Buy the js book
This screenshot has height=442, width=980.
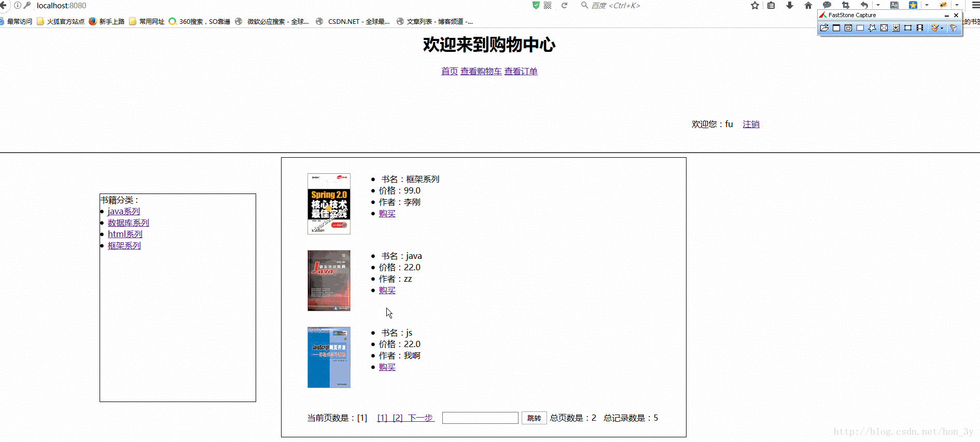point(387,367)
